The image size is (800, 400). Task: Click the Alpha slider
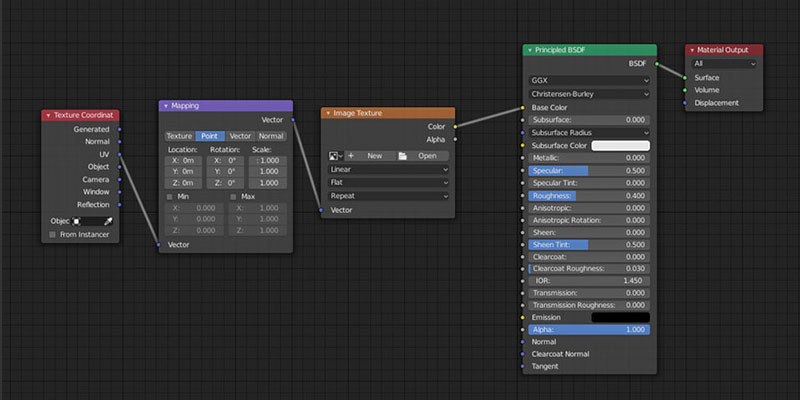tap(589, 330)
